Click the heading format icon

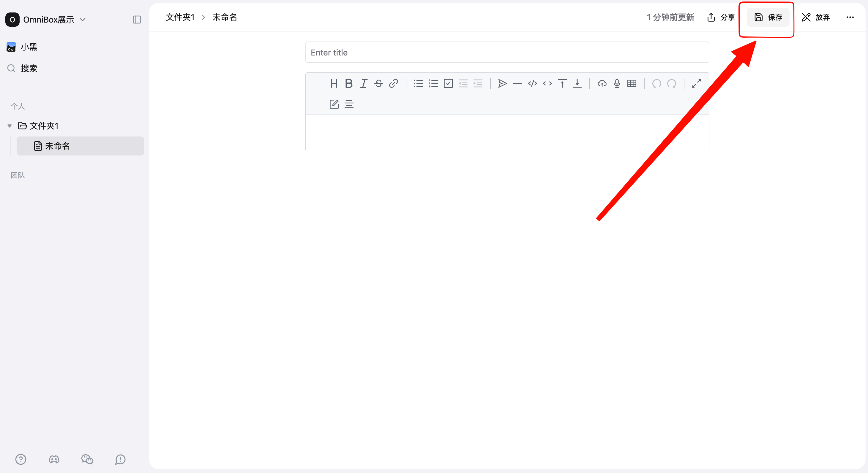(334, 83)
